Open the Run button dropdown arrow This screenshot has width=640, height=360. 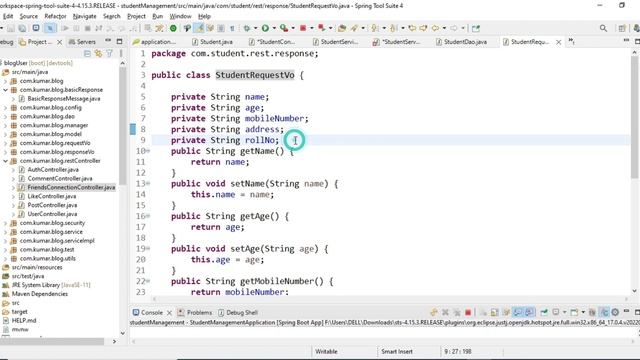coord(274,28)
